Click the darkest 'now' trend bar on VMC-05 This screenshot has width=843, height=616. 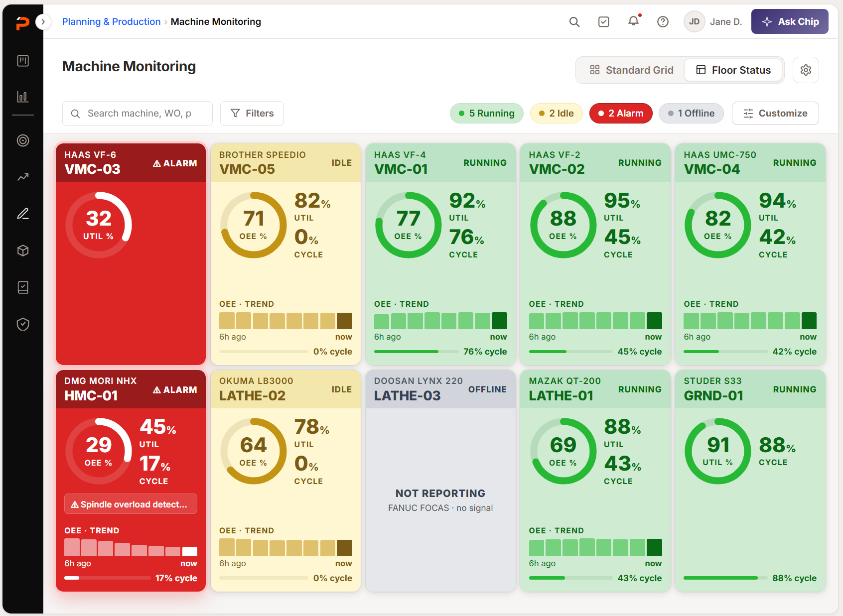tap(344, 321)
